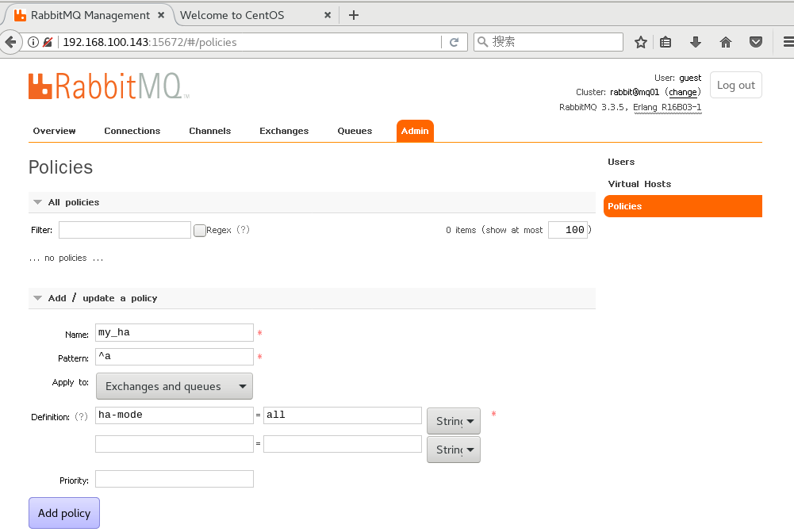Click the insecure connection warning icon

[x=48, y=42]
